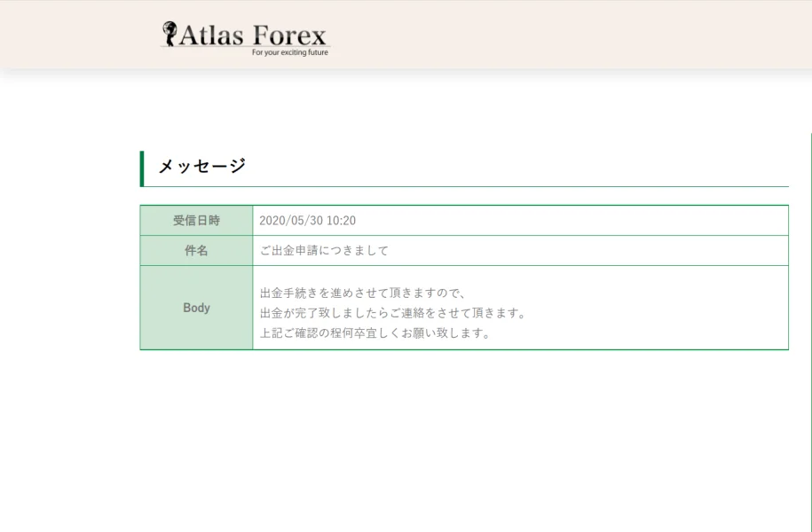Screen dimensions: 812x532
Task: Click the Atlas figure icon in logo
Action: [169, 35]
